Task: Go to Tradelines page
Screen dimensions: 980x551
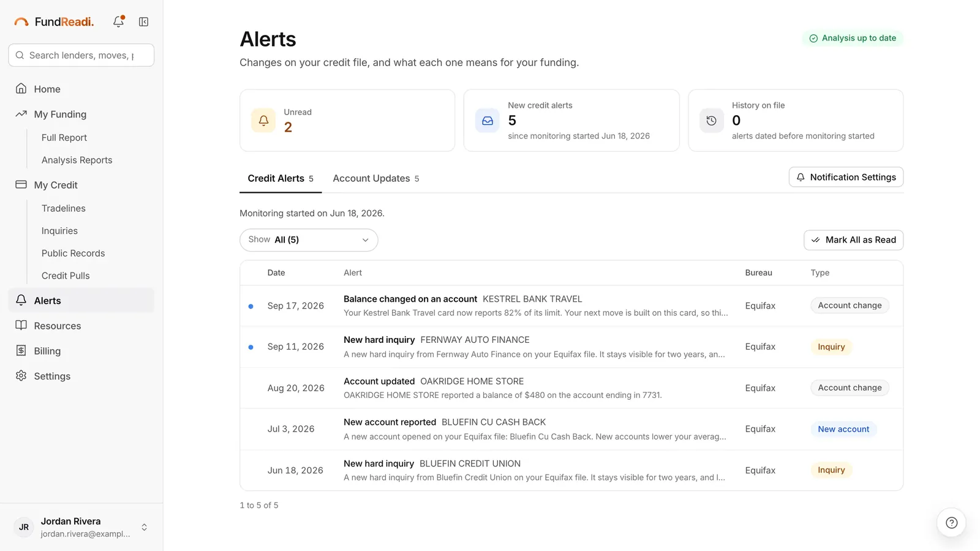Action: point(64,208)
